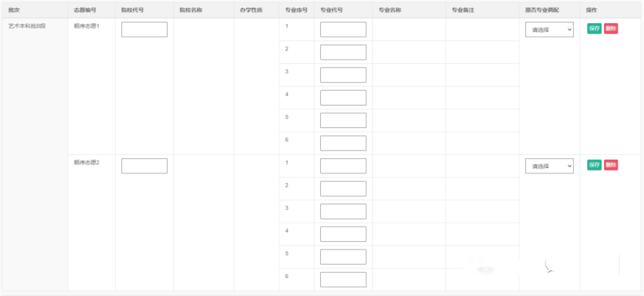Screen dimensions: 644x296
Task: Click 专业代号 field 5 in 顺序志愿1
Action: click(343, 120)
